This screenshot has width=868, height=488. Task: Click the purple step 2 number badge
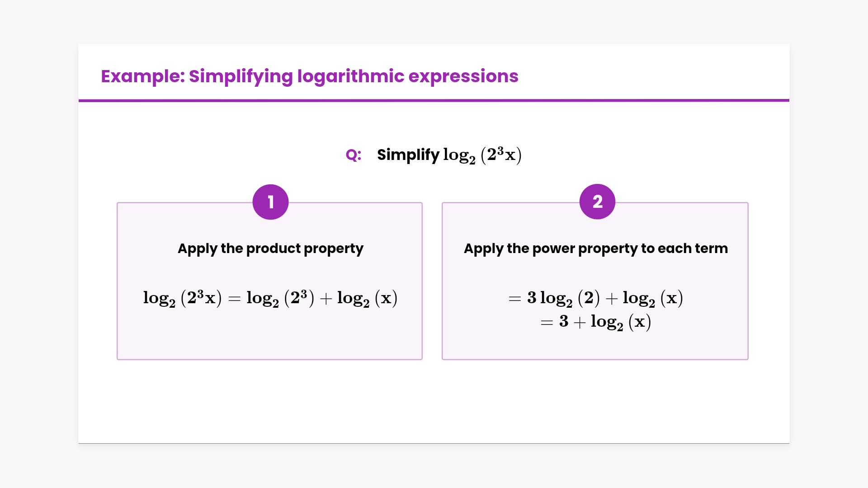[x=597, y=202]
